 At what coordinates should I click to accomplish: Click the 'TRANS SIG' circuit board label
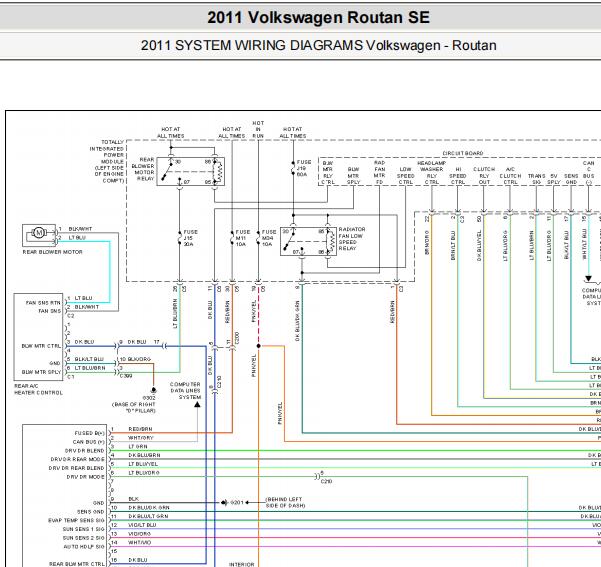click(537, 179)
